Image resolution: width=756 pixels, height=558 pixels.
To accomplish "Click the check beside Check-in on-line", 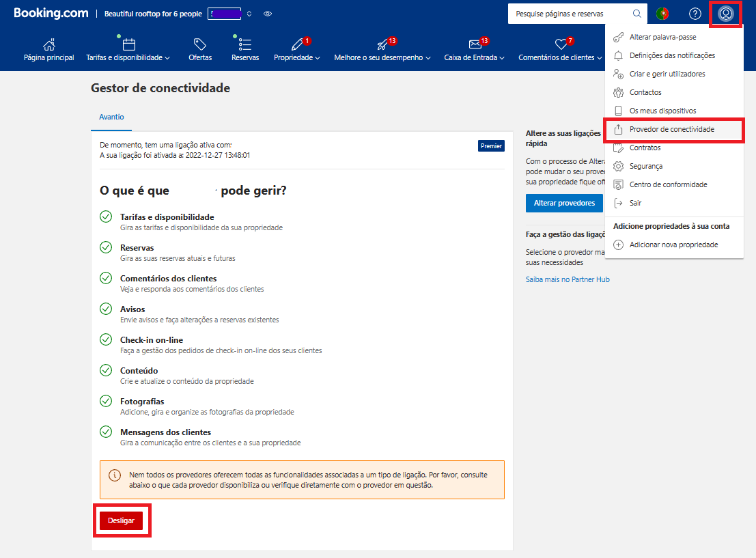I will [106, 339].
